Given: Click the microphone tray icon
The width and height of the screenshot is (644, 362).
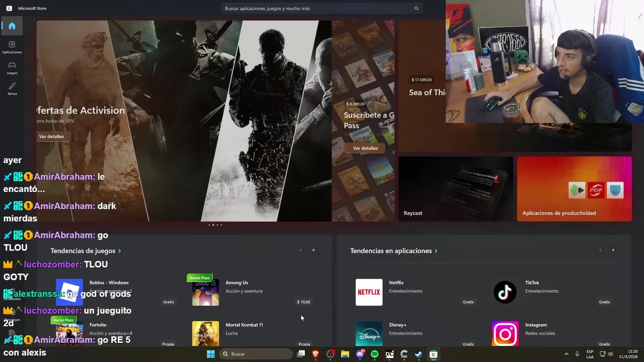Looking at the screenshot, I should click(x=577, y=354).
